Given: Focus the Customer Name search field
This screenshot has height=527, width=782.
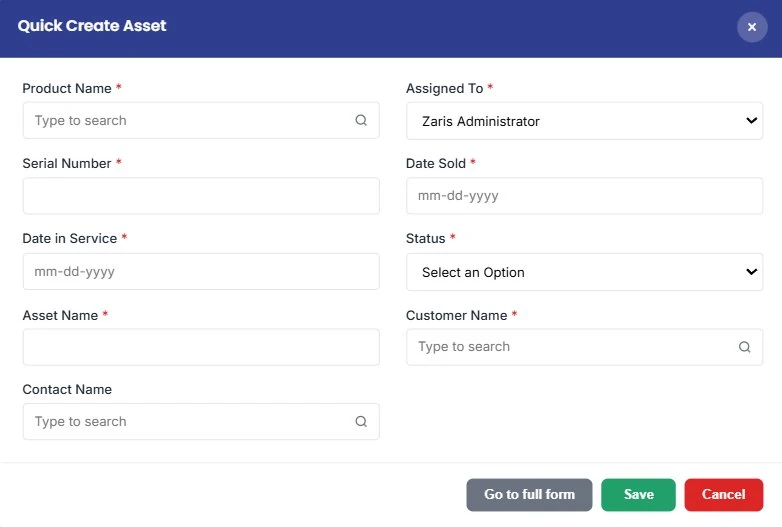Looking at the screenshot, I should point(585,347).
